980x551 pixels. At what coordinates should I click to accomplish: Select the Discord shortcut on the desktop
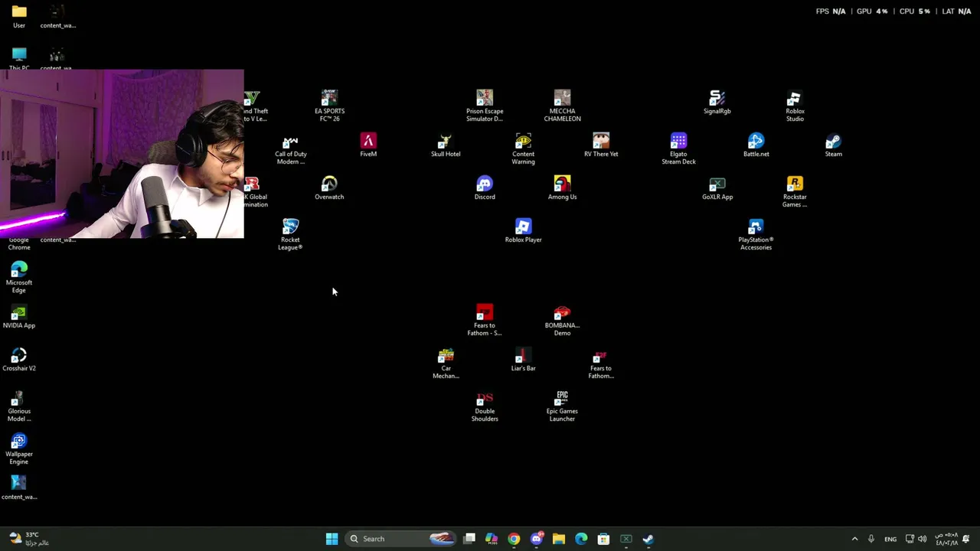485,187
